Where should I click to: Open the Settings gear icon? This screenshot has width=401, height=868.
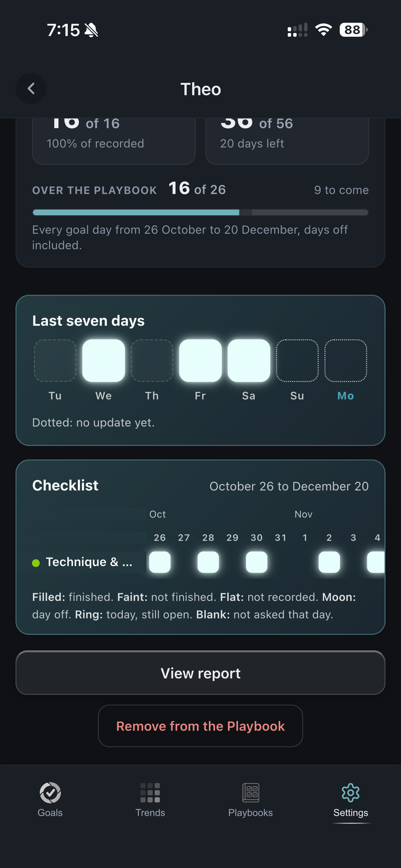(351, 792)
